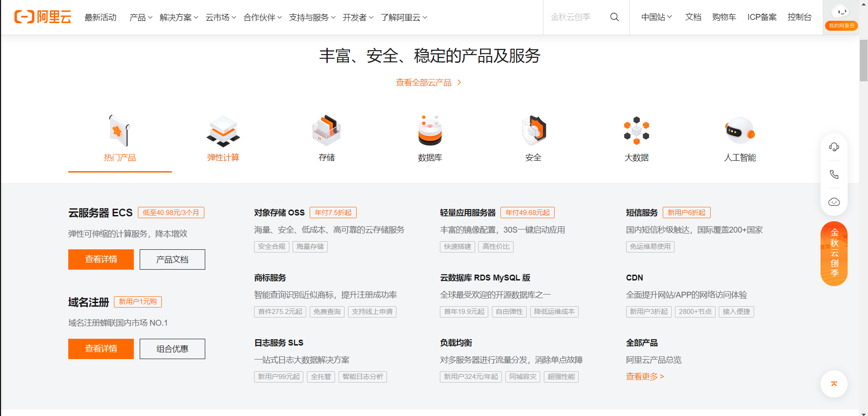868x416 pixels.
Task: Open the 中国站 region dropdown
Action: tap(656, 17)
